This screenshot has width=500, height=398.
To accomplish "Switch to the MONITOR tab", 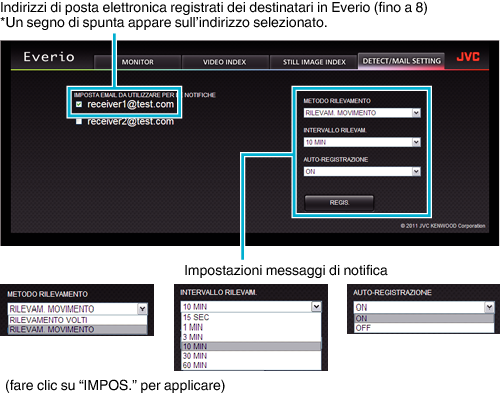I will (138, 62).
